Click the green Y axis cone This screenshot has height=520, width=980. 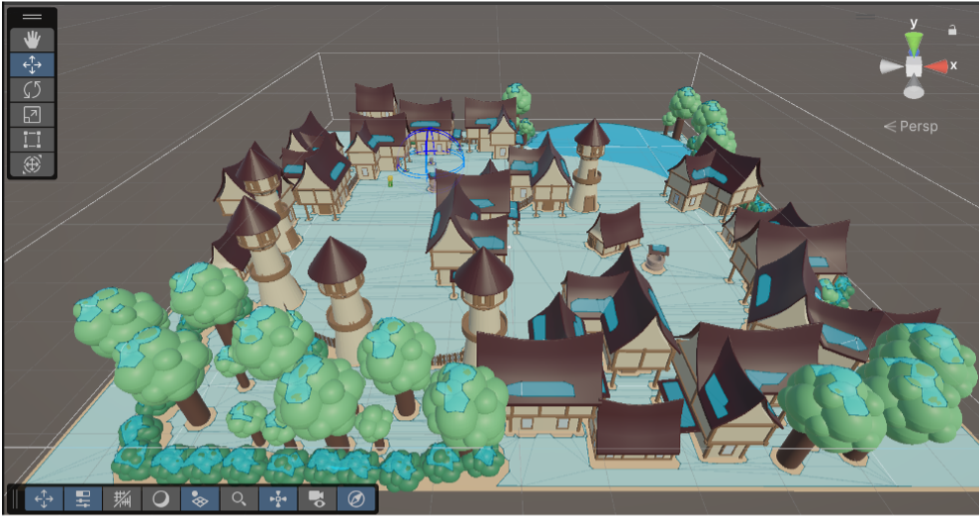tap(914, 43)
